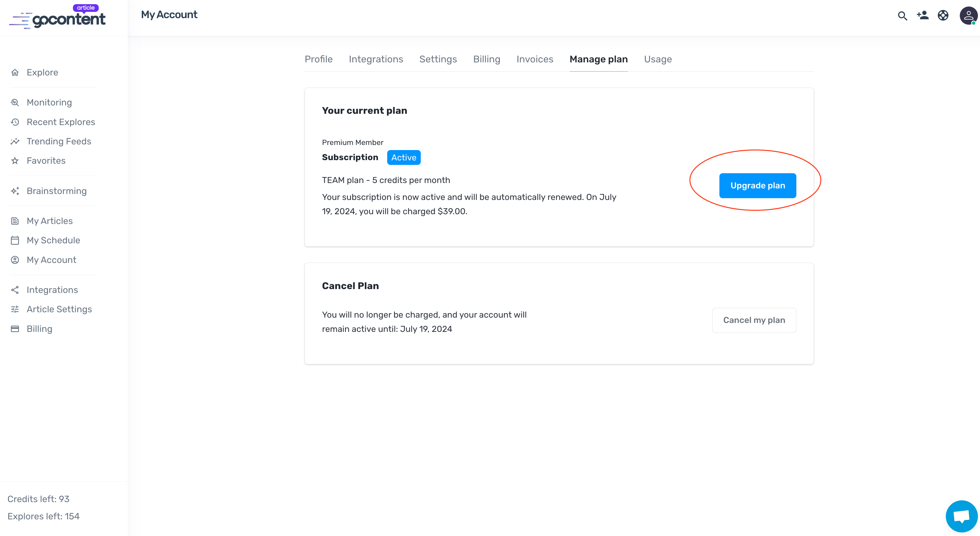
Task: Switch to the Usage tab
Action: [x=658, y=59]
